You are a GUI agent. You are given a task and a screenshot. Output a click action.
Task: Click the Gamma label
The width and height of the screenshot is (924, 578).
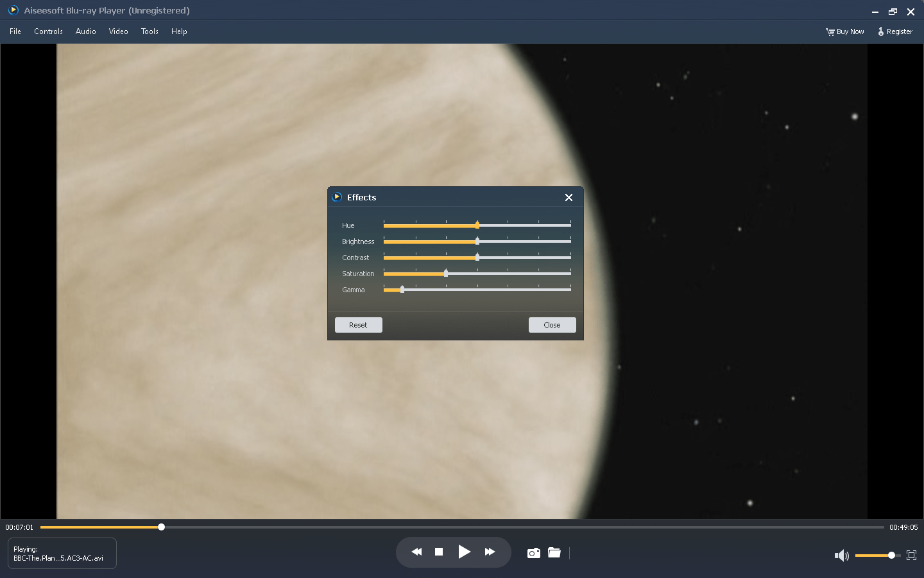pyautogui.click(x=353, y=290)
